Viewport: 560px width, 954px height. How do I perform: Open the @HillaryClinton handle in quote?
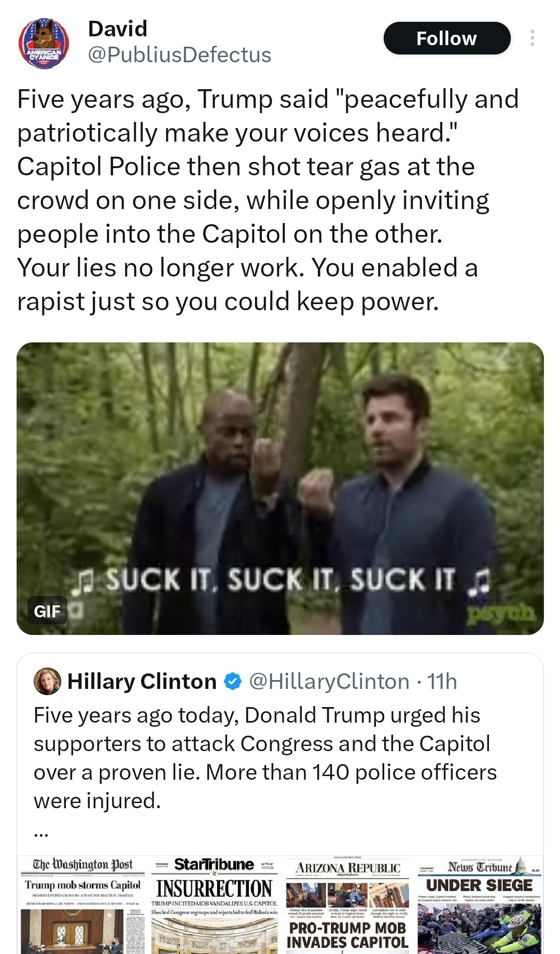(x=329, y=681)
